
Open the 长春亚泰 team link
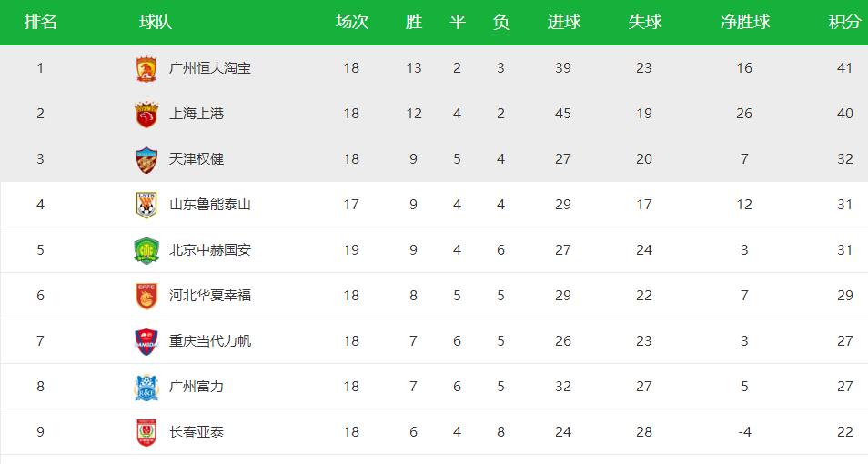197,432
